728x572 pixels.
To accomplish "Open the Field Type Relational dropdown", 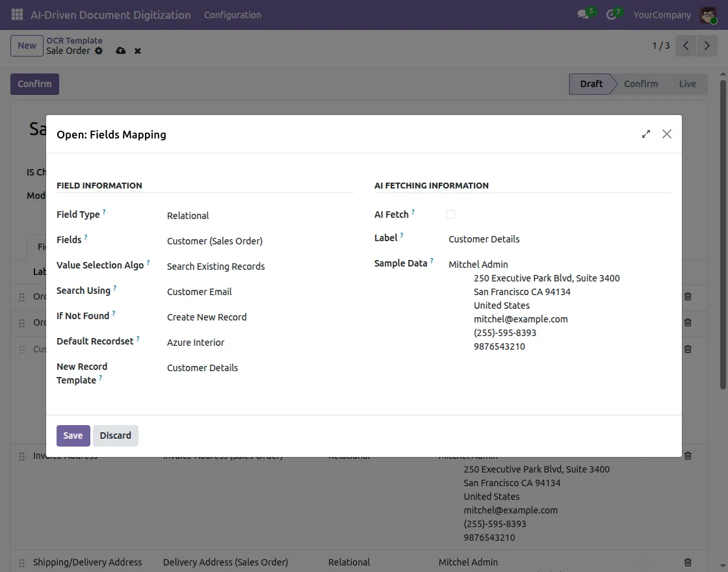I will tap(260, 215).
